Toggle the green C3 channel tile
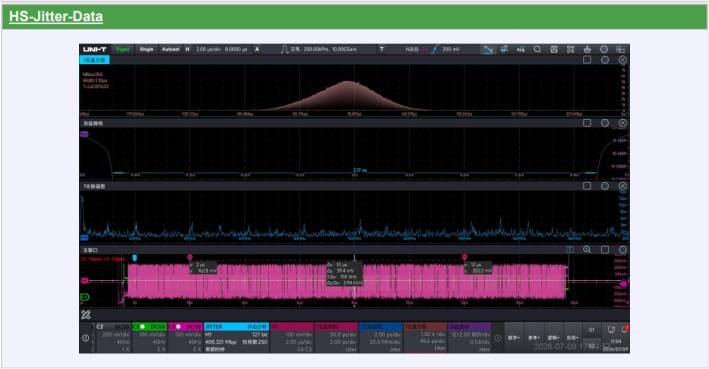This screenshot has height=369, width=709. 150,337
